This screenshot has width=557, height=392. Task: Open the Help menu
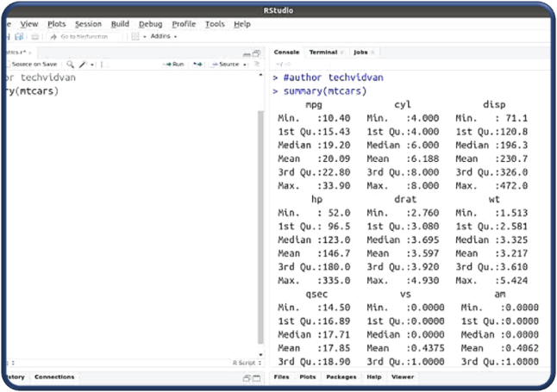click(x=242, y=24)
